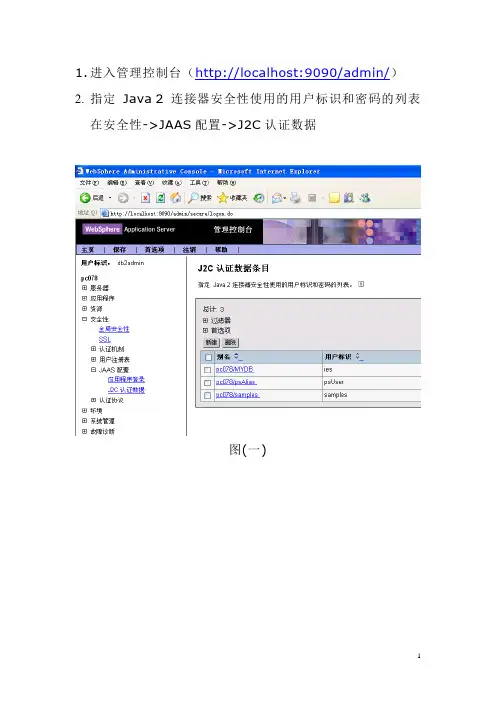Click the IE Mail envelope icon

pos(277,197)
